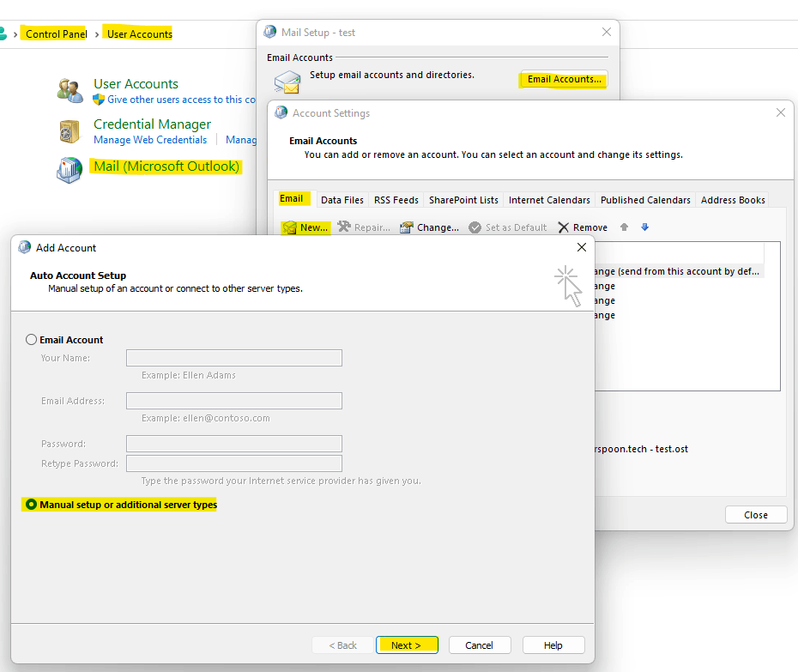Open the Credential Manager link
798x672 pixels.
tap(152, 124)
